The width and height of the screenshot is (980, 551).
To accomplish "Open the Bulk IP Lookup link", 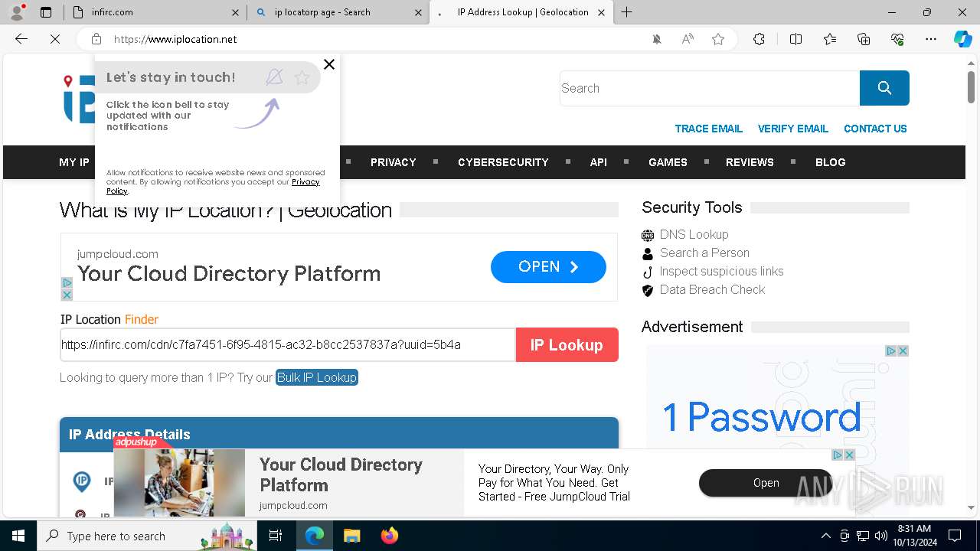I will tap(317, 377).
